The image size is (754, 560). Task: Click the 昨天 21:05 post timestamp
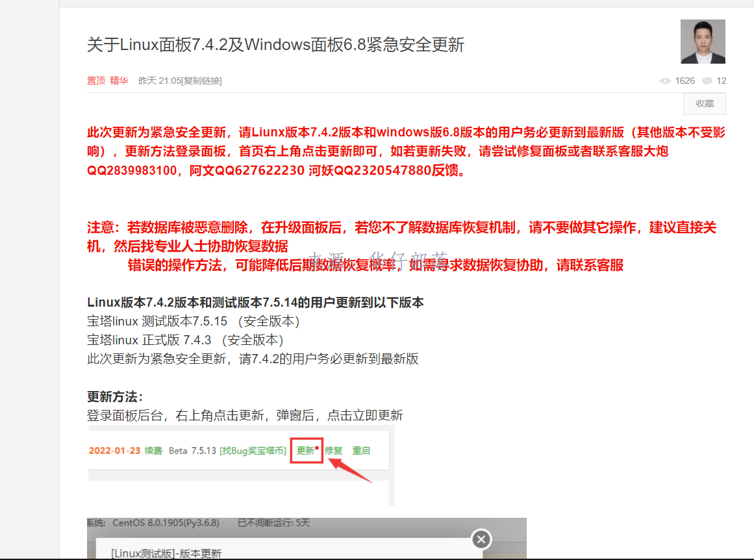coord(160,81)
